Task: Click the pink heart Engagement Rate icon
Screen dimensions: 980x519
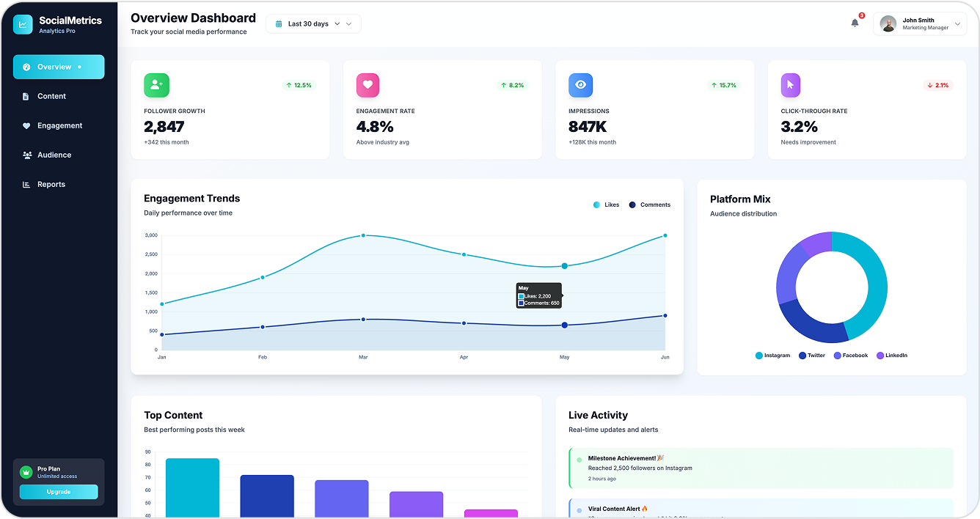Action: click(368, 85)
